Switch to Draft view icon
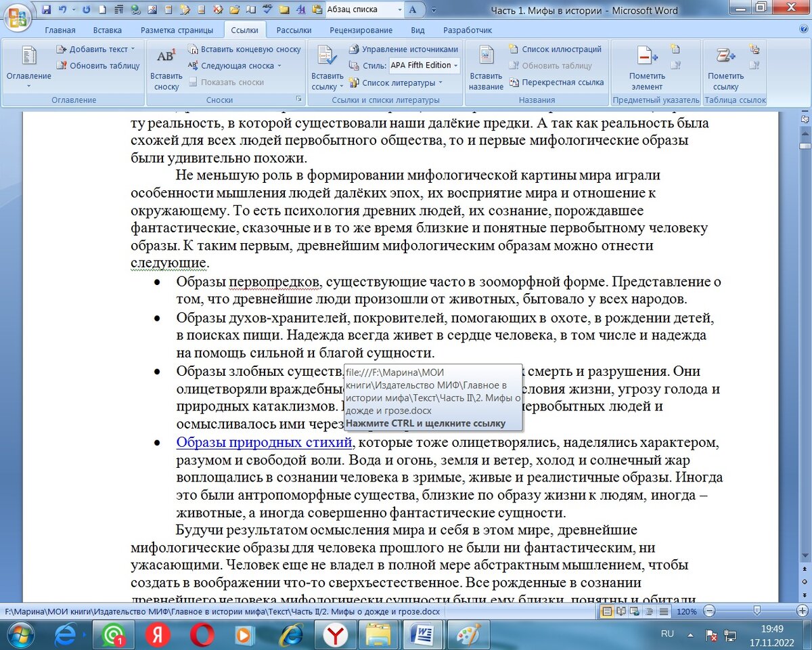Viewport: 812px width, 650px height. (664, 611)
